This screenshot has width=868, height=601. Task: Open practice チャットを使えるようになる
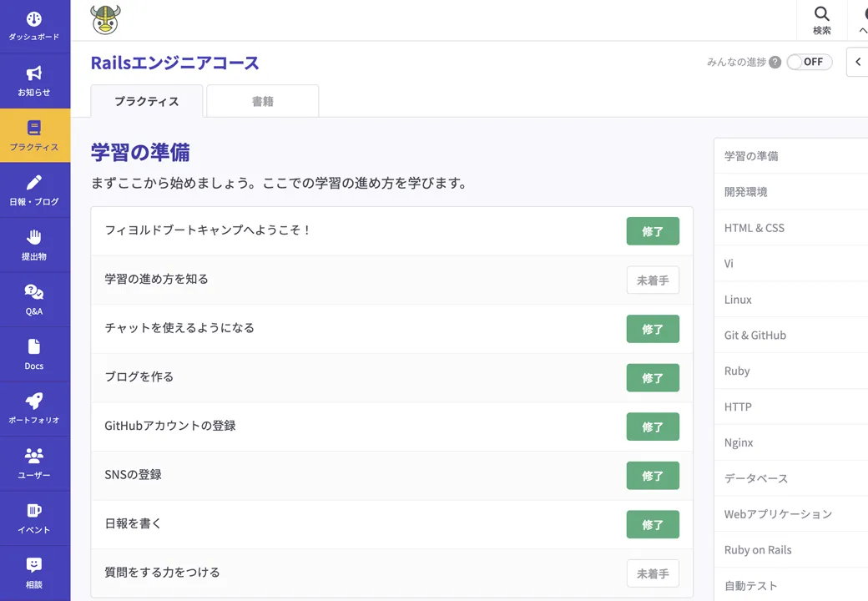[179, 327]
